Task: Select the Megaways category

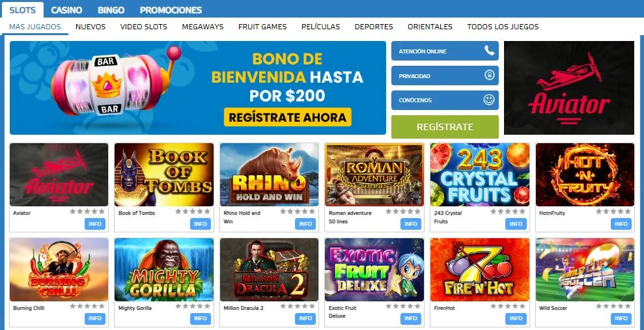Action: (x=203, y=27)
